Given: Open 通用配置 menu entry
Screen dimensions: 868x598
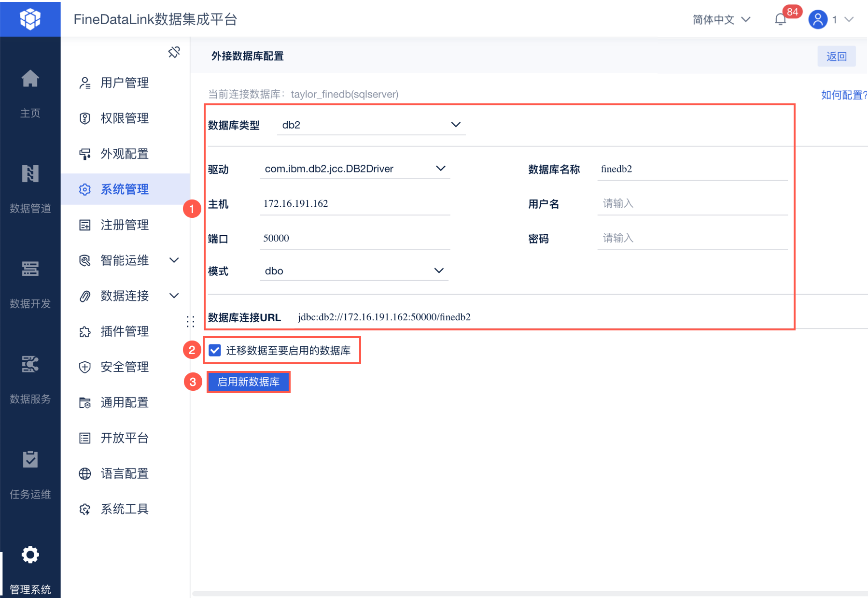Looking at the screenshot, I should tap(126, 402).
